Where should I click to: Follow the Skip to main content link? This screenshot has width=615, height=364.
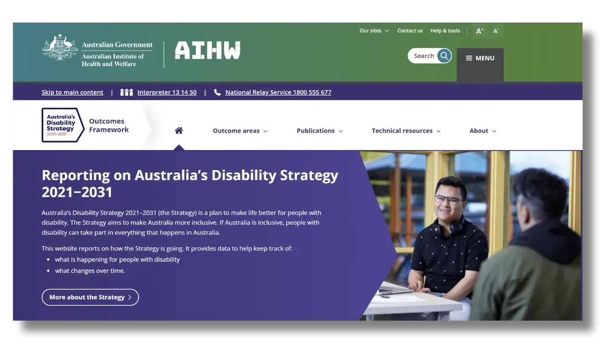[72, 92]
